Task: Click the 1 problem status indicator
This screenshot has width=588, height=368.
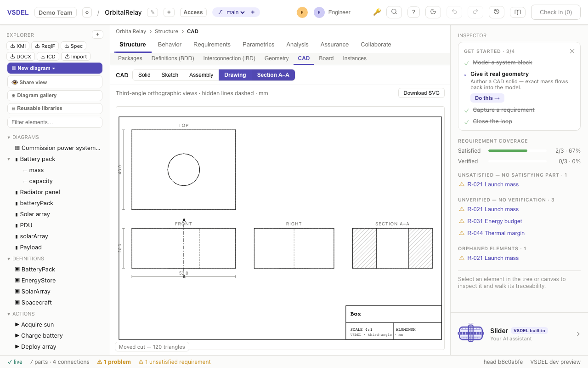Action: pos(114,362)
